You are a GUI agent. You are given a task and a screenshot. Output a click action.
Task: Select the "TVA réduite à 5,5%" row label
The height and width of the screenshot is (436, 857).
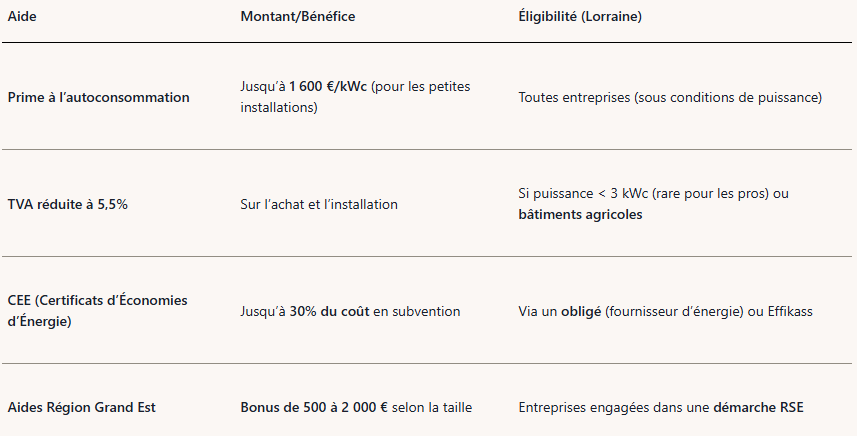click(67, 204)
